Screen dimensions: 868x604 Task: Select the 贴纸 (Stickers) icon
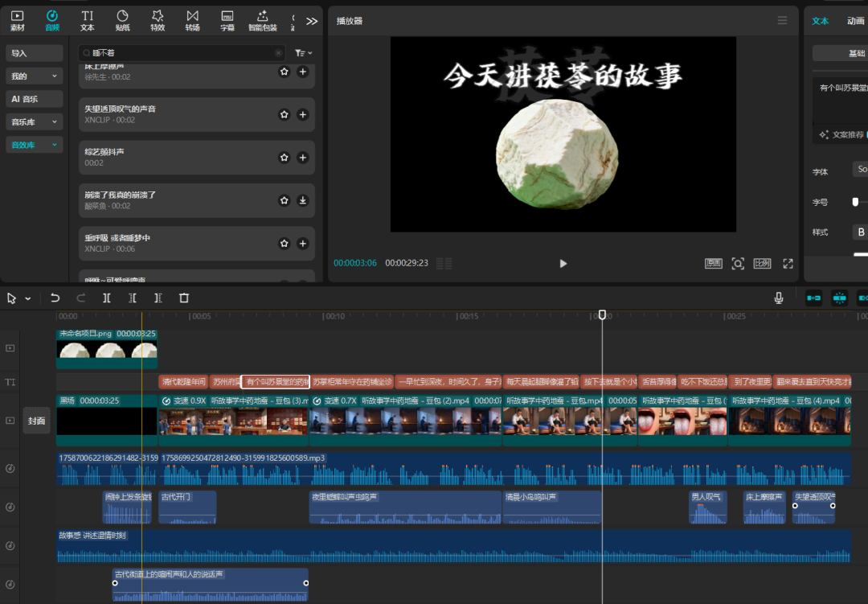tap(122, 18)
